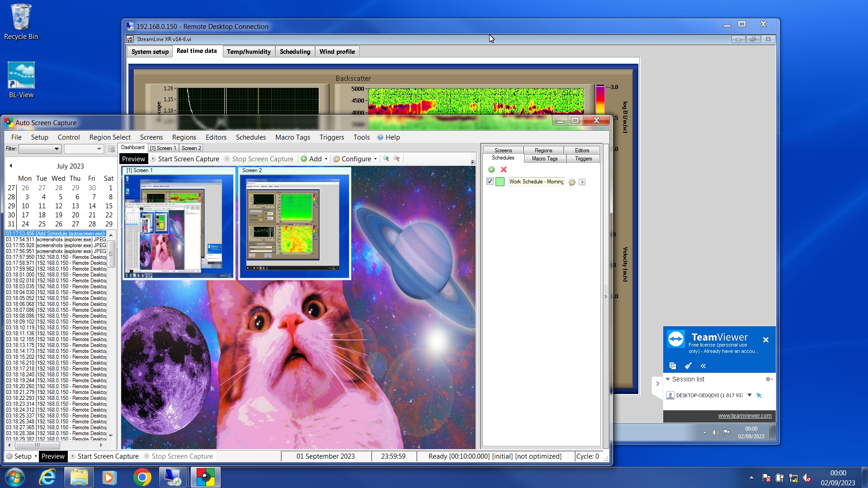Screen dimensions: 868x488
Task: Click green add schedule icon
Action: (x=491, y=169)
